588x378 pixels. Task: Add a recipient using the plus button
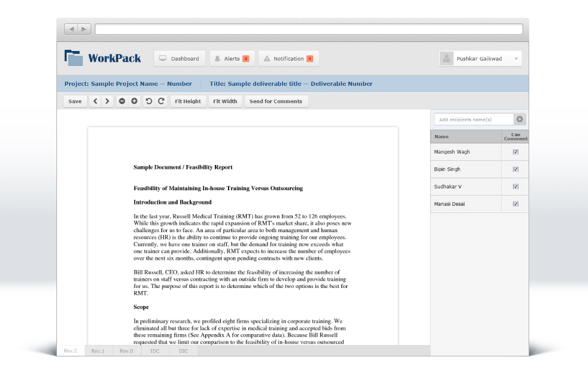[520, 119]
